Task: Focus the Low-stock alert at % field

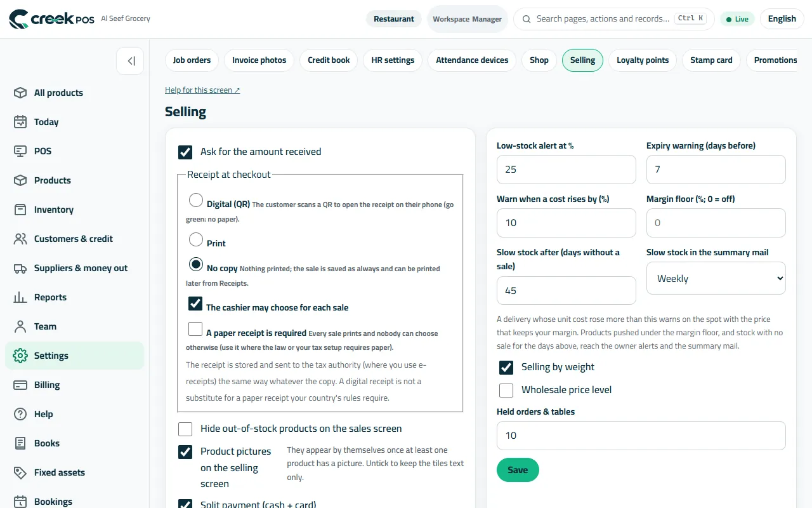Action: (566, 170)
